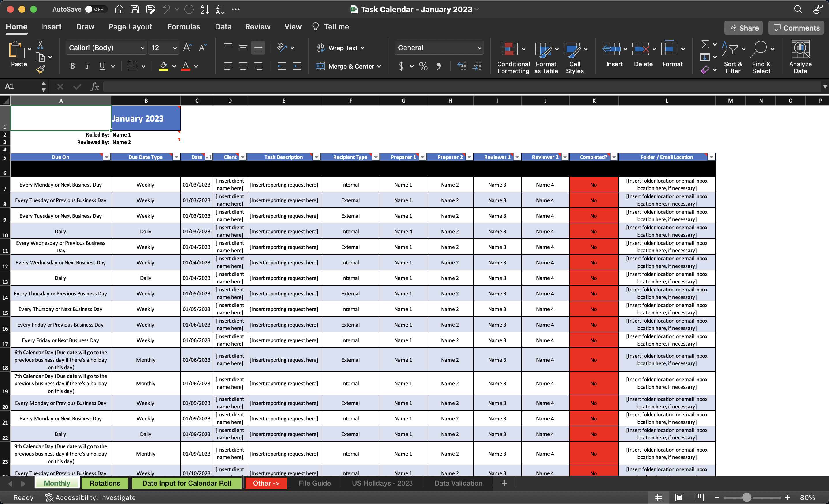Click the zoom slider handle
829x504 pixels.
click(x=747, y=497)
